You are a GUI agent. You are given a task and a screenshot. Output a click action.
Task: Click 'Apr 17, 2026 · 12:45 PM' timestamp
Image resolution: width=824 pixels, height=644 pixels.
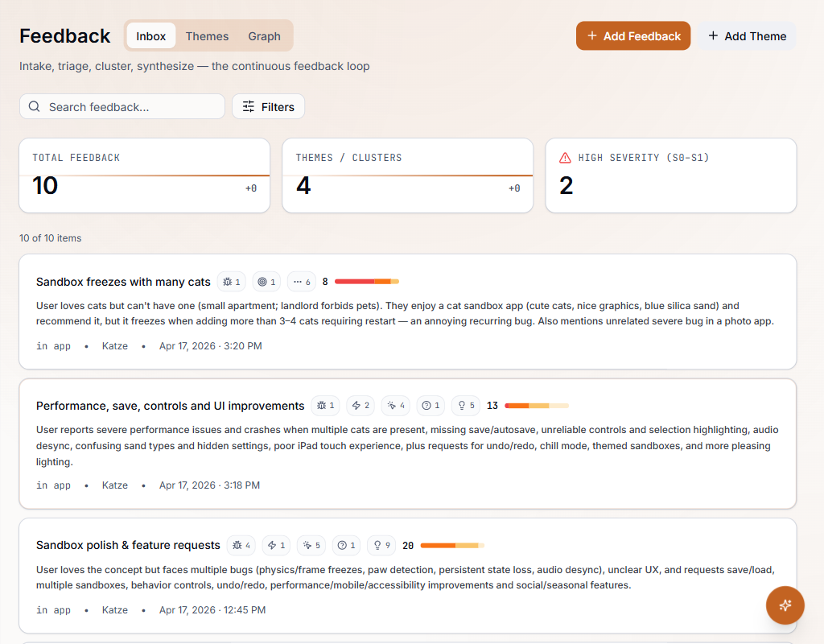point(212,610)
